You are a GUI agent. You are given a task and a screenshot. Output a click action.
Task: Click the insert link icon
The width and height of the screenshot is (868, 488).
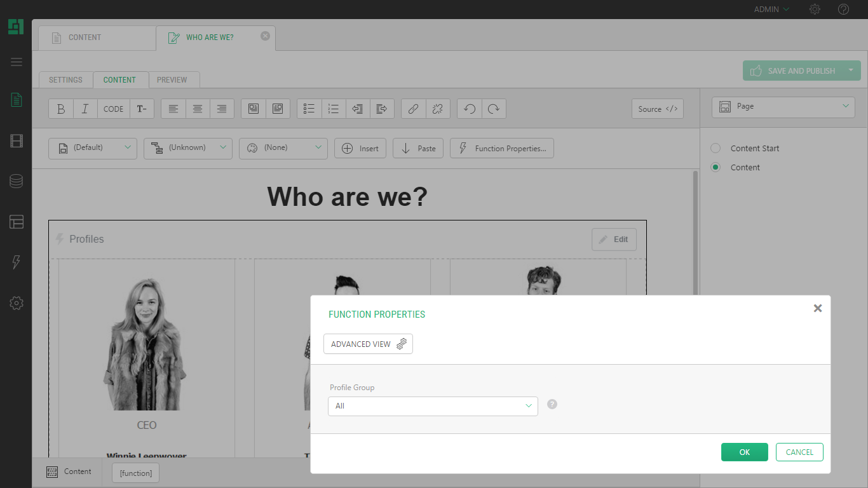click(x=413, y=109)
